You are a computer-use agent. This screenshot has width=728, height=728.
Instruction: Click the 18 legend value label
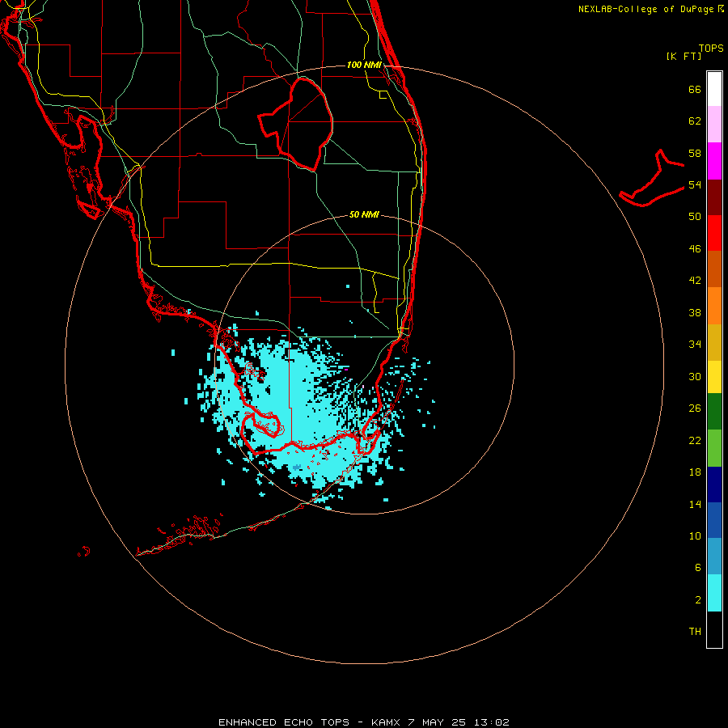(695, 472)
